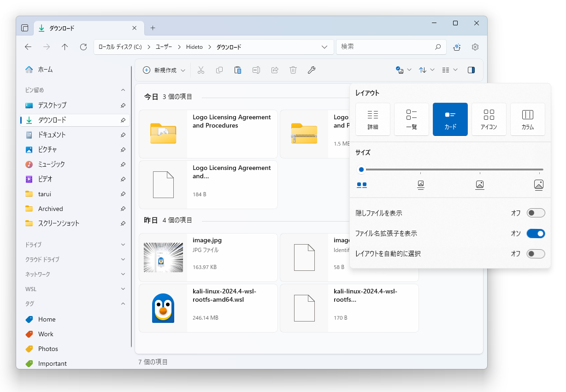
Task: Cut the selected file with the scissors icon
Action: coord(200,70)
